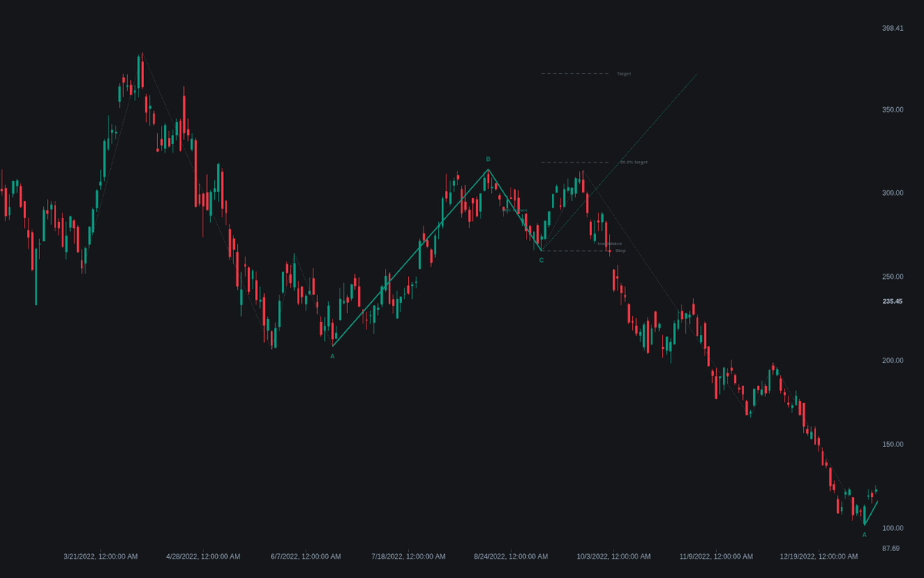Click the 11/9/2022 date axis label
This screenshot has height=578, width=924.
tap(716, 556)
